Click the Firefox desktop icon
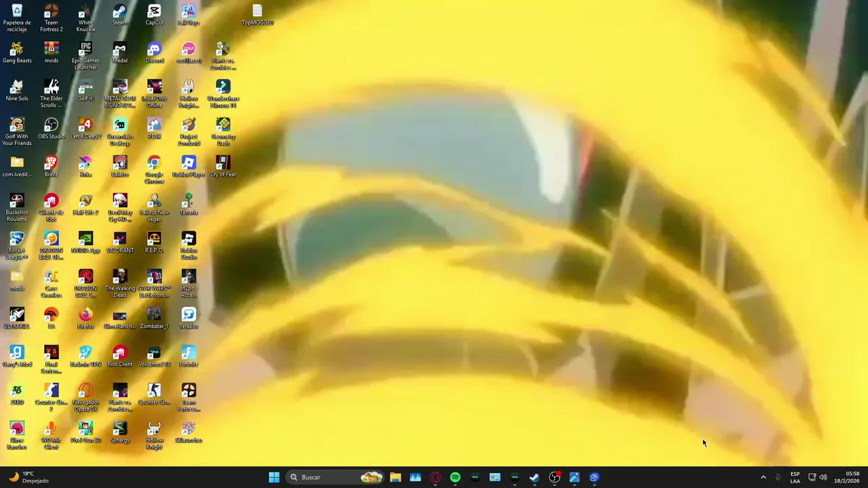The height and width of the screenshot is (488, 868). [x=85, y=319]
